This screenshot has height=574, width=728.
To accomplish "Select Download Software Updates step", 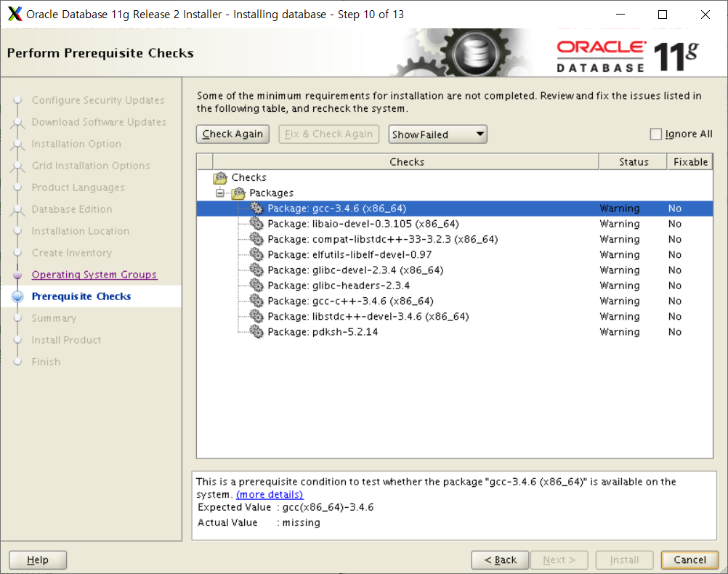I will [99, 121].
